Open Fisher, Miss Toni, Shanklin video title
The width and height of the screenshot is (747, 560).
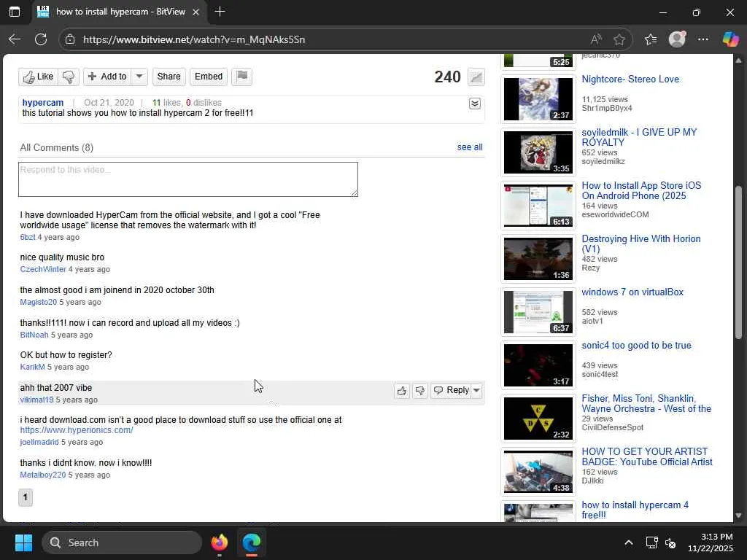[x=646, y=403]
